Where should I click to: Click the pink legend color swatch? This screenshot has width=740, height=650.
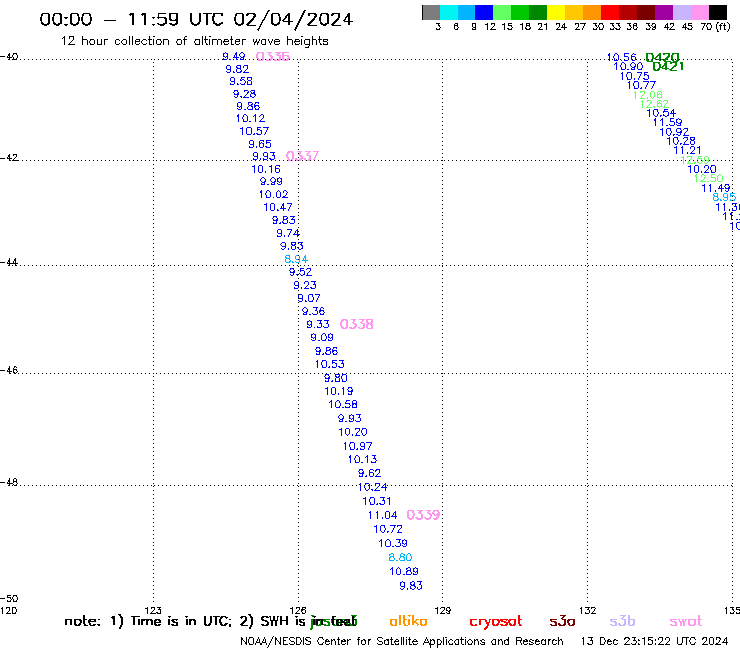coord(699,12)
